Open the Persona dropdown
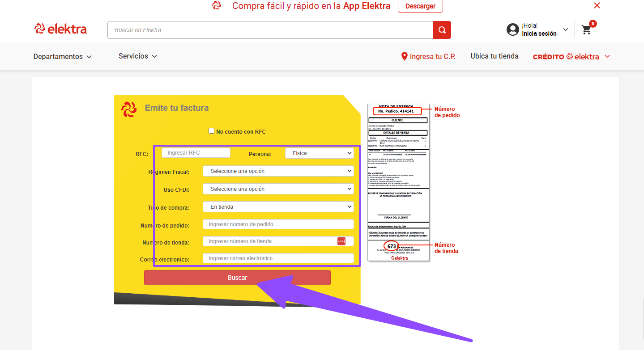The width and height of the screenshot is (644, 350). pyautogui.click(x=319, y=153)
